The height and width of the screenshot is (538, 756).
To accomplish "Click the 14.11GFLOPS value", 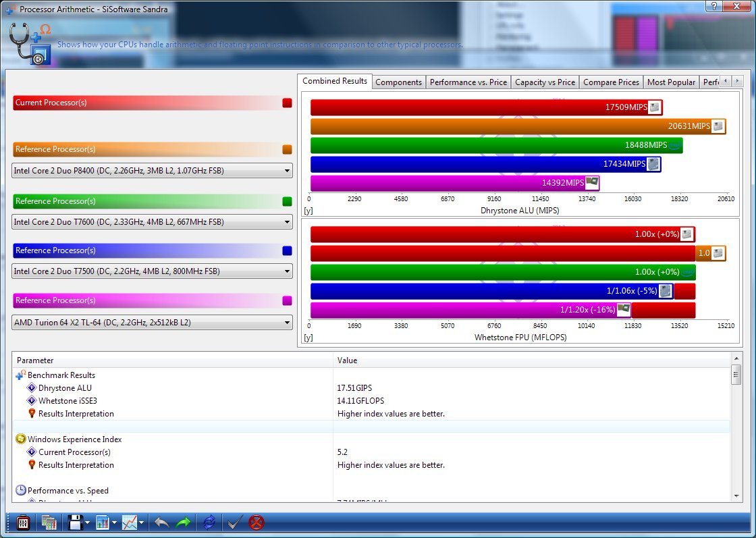I will pyautogui.click(x=360, y=400).
